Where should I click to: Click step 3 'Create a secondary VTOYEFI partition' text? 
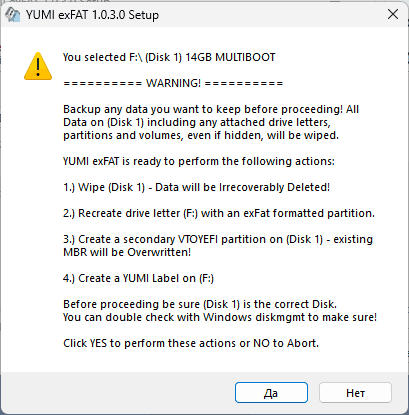218,239
